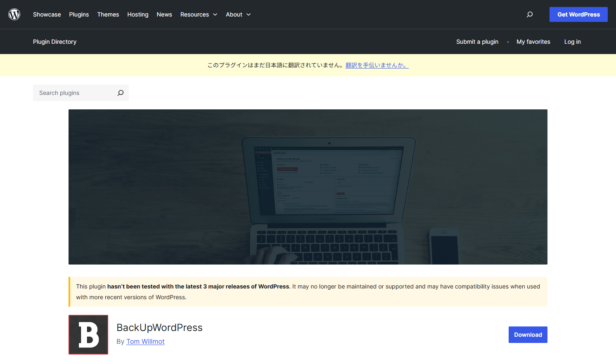Open the Plugins menu item
616x364 pixels.
coord(79,14)
